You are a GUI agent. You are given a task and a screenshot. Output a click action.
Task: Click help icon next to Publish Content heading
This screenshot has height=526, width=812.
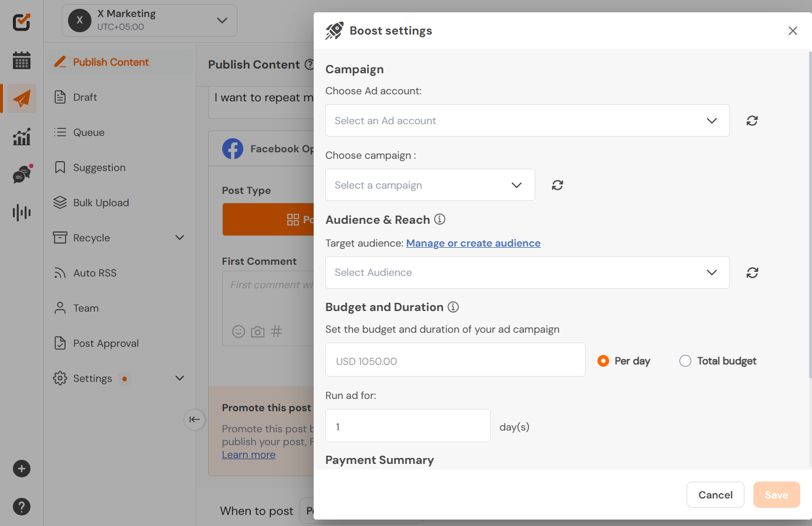(x=310, y=64)
